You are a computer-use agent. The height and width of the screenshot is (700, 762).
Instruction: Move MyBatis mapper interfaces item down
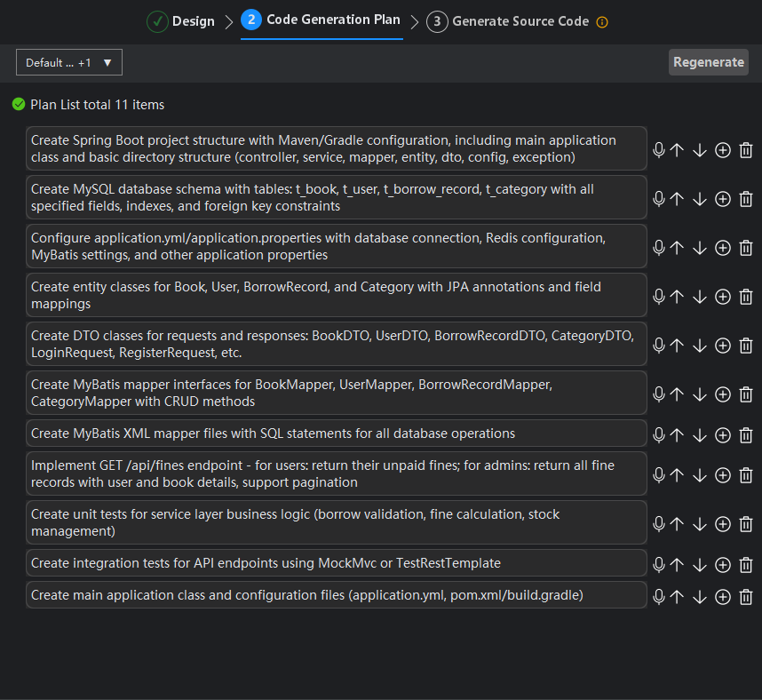click(x=700, y=394)
